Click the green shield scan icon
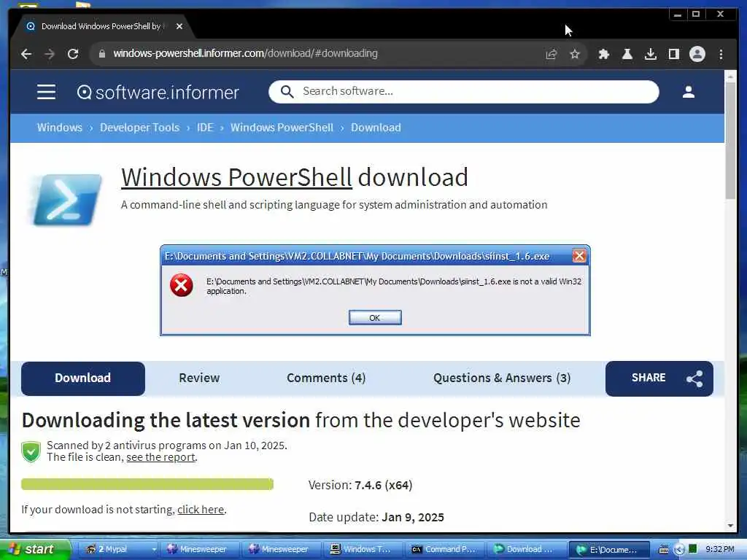Screen dimensions: 747x560 31,451
